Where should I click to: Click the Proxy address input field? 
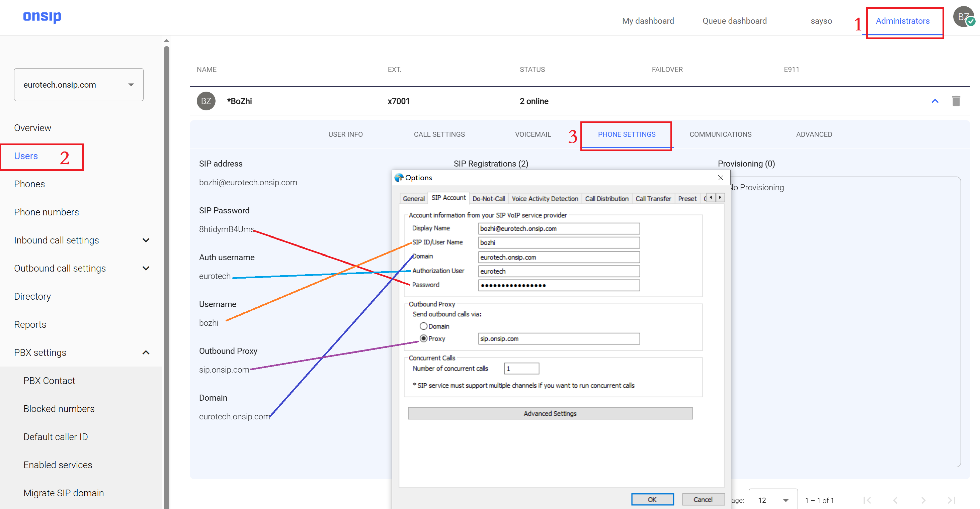(559, 338)
